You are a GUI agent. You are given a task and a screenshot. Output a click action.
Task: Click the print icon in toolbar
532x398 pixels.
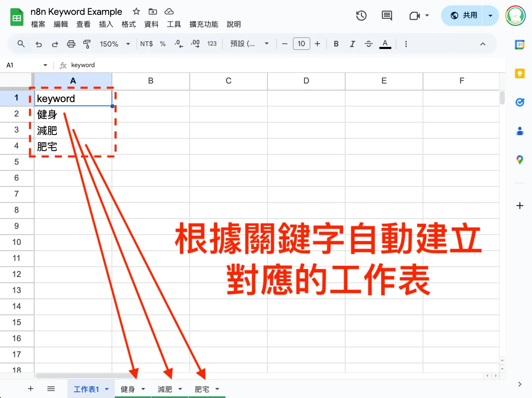(x=71, y=44)
